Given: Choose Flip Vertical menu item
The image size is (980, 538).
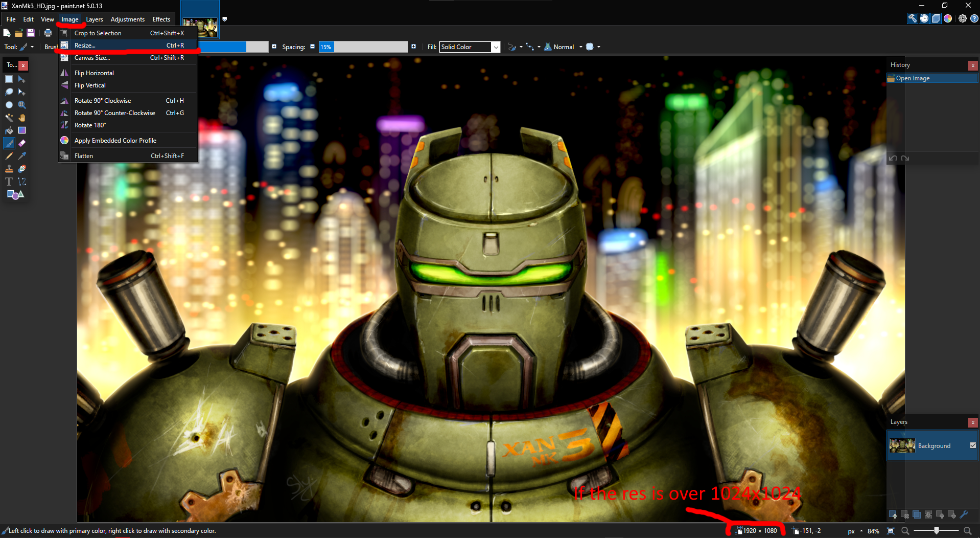Looking at the screenshot, I should (128, 85).
